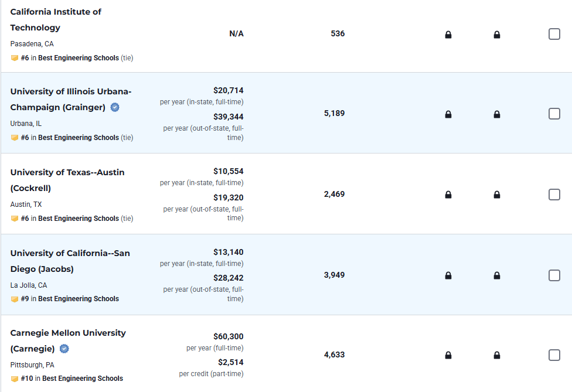This screenshot has width=572, height=392.
Task: Enable the UC San Diego compare checkbox
Action: [x=554, y=275]
